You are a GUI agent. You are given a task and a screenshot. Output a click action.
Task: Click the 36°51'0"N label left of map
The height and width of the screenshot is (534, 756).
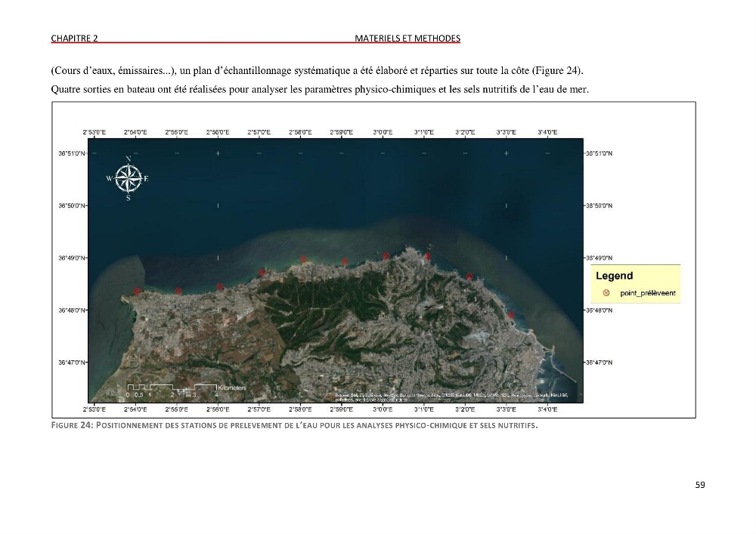[x=72, y=153]
